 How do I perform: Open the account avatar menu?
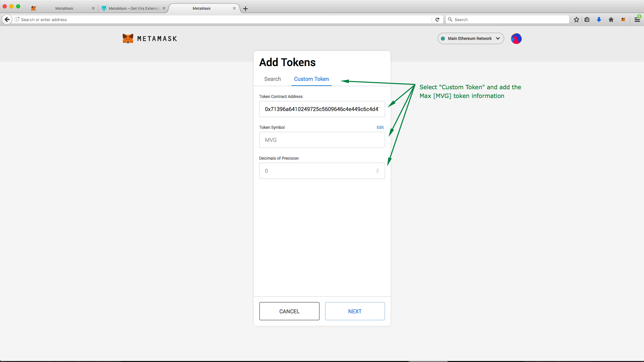coord(516,39)
